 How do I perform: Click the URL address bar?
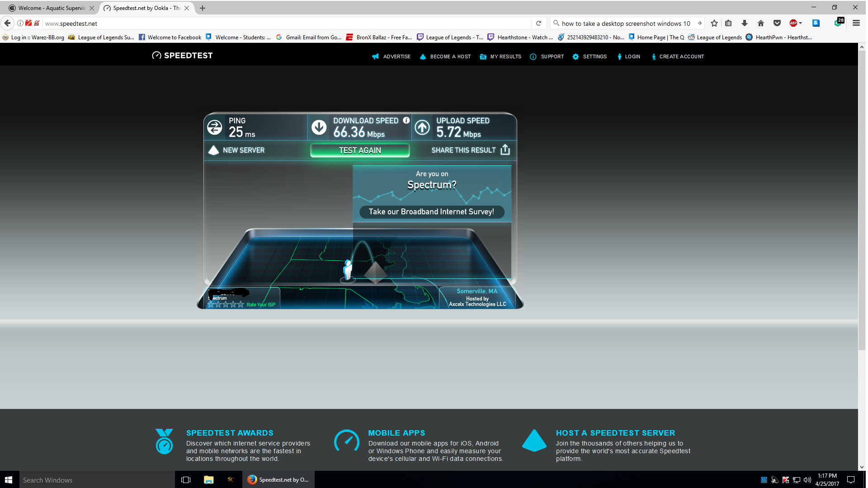287,23
